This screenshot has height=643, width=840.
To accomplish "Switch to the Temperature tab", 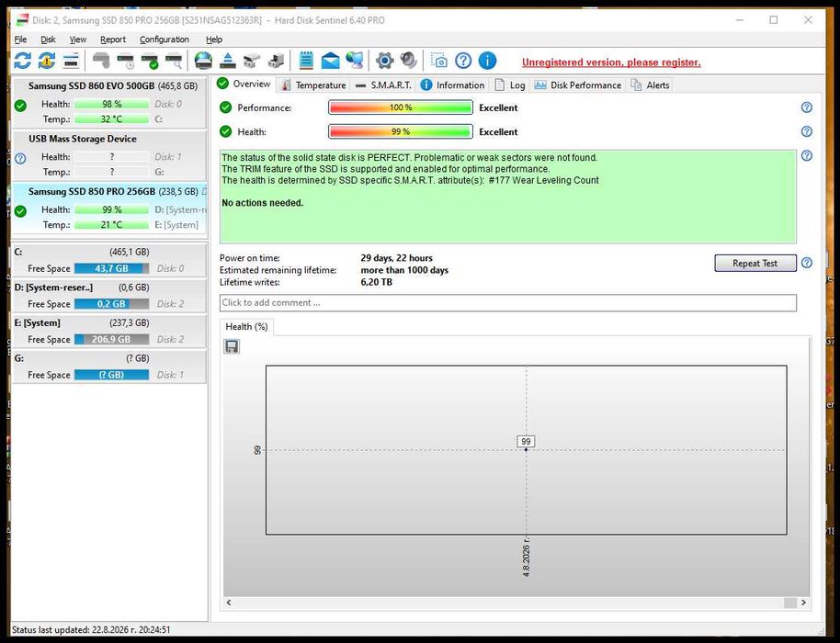I will click(313, 85).
